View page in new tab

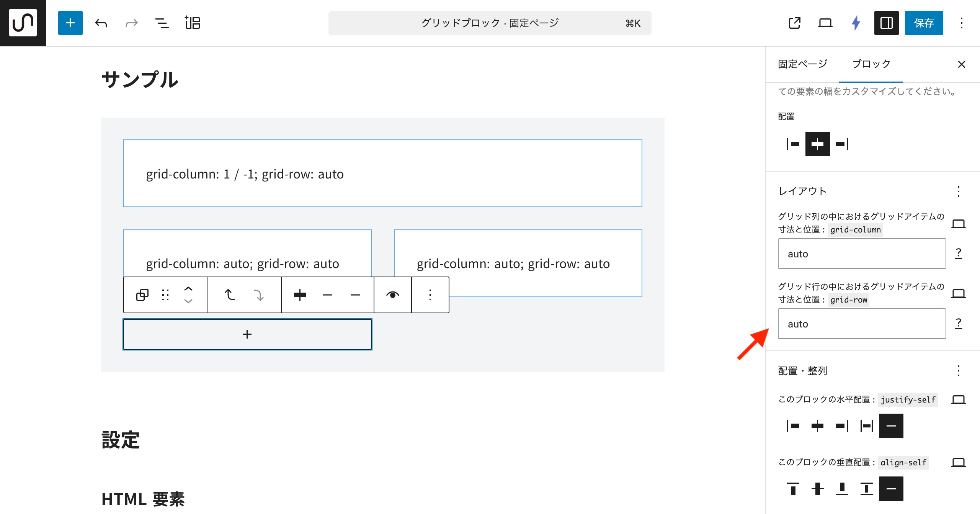[x=794, y=23]
